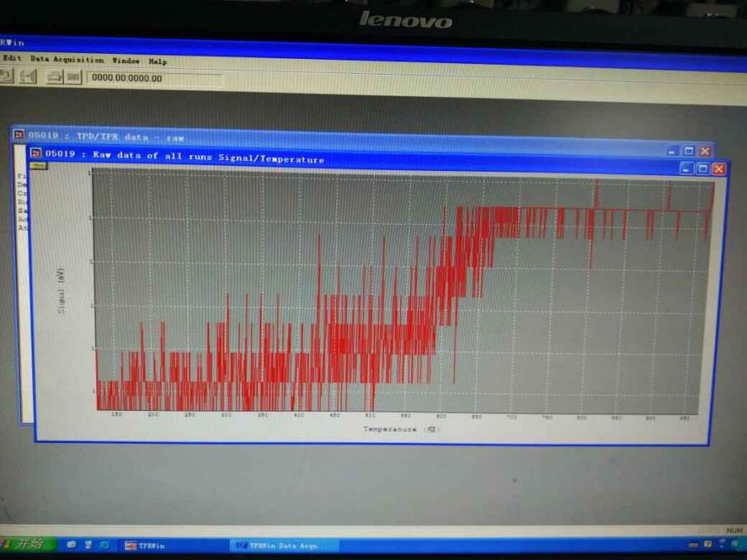Click the system icon of TPD/TPR data window
The width and height of the screenshot is (747, 560).
(x=18, y=134)
